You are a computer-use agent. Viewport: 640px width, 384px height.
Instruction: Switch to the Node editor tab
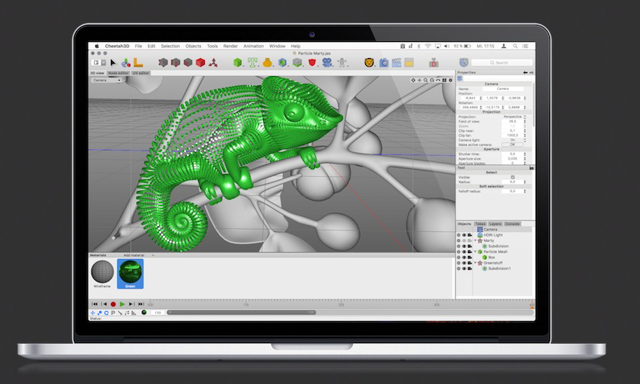(118, 73)
